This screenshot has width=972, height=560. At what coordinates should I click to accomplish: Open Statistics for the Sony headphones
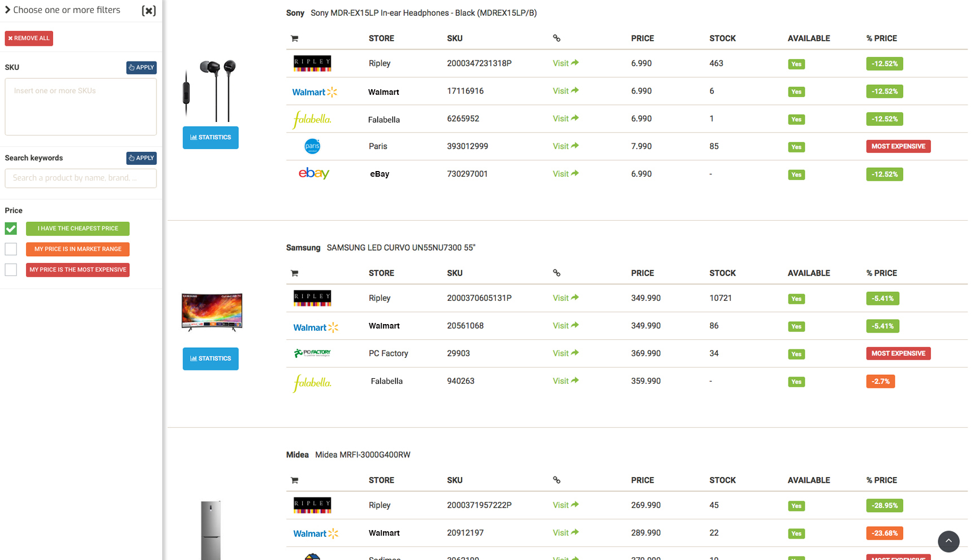coord(211,138)
